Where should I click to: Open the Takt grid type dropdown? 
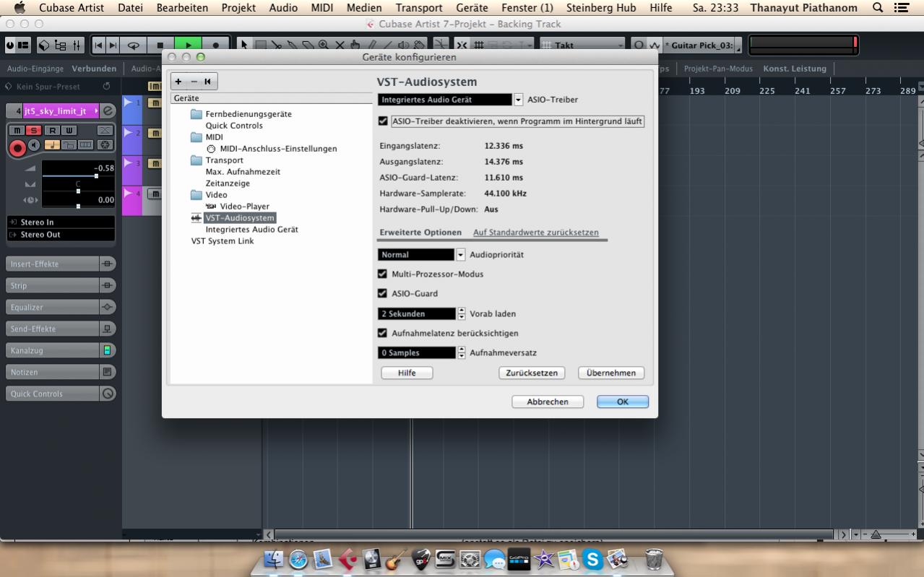[x=582, y=45]
